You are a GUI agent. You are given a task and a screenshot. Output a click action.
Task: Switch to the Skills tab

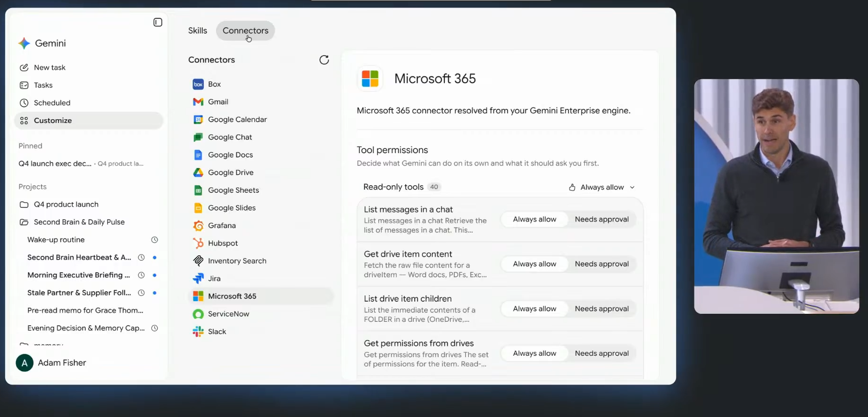point(198,31)
